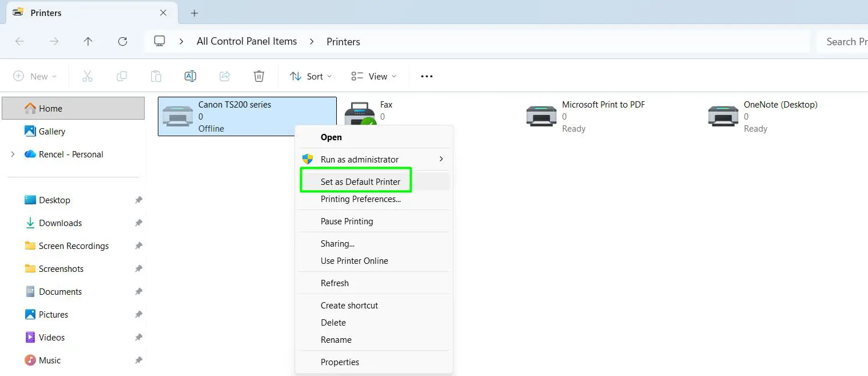Image resolution: width=868 pixels, height=376 pixels.
Task: Select the Canon TS200 series printer icon
Action: click(178, 116)
